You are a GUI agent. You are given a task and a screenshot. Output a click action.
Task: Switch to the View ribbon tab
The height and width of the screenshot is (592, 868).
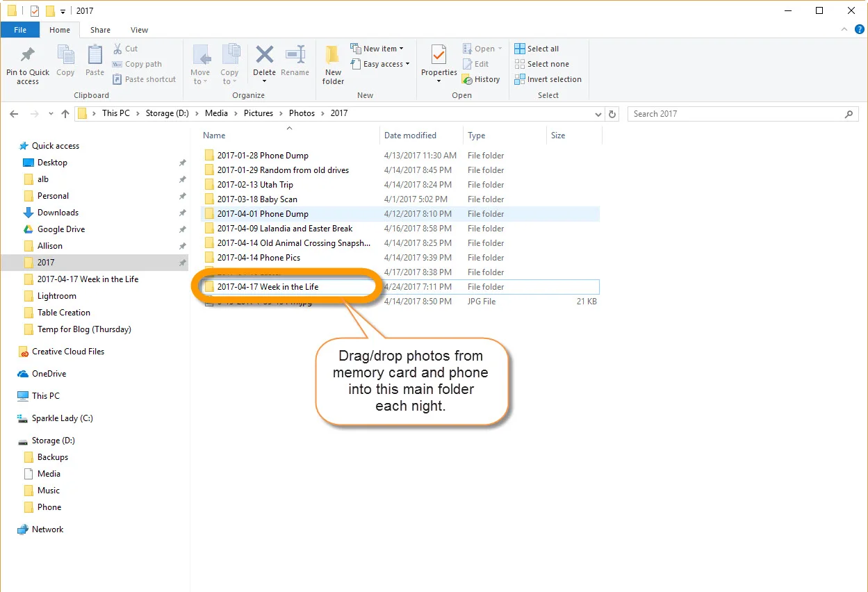point(139,30)
